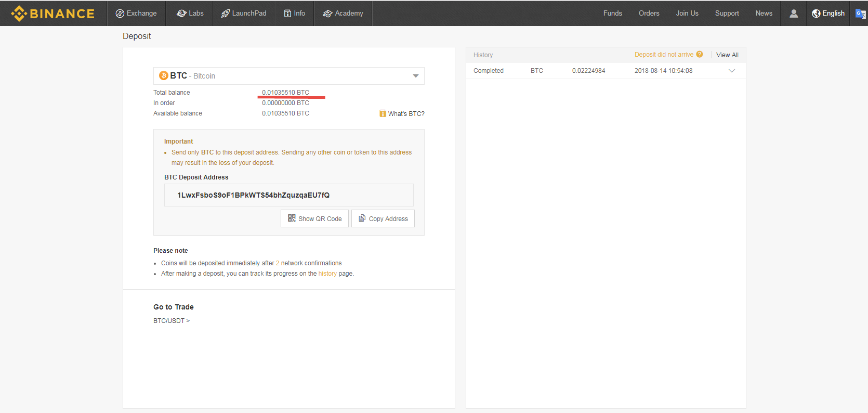Click the Total balance label
868x413 pixels.
pos(172,93)
